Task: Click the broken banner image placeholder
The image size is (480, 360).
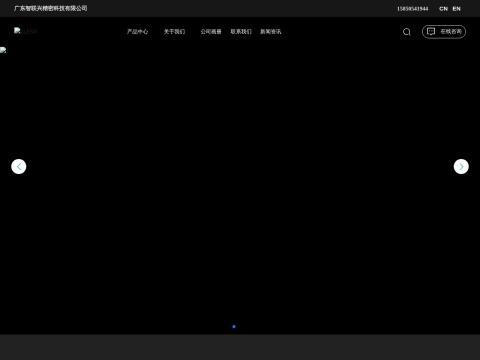Action: coord(3,50)
